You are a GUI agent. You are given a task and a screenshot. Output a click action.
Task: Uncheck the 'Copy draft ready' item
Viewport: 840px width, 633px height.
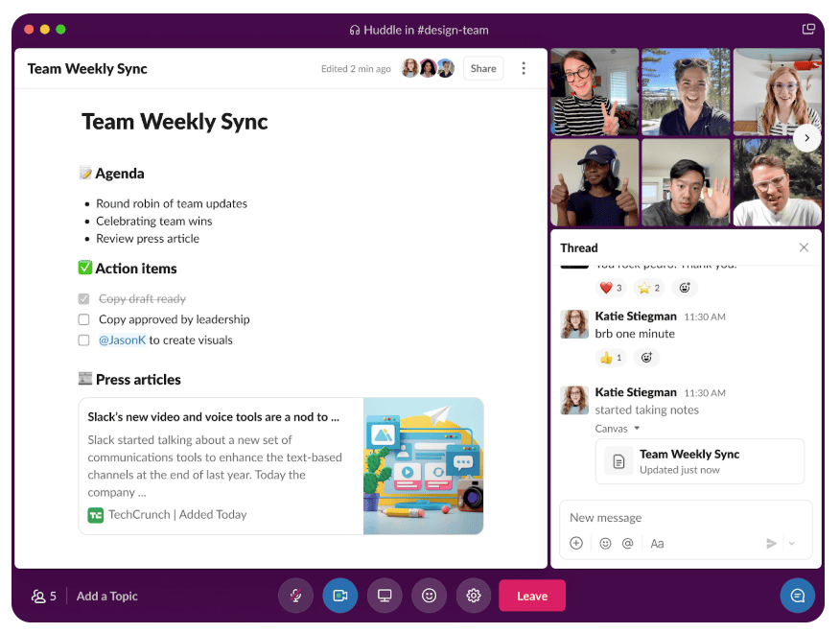coord(84,299)
